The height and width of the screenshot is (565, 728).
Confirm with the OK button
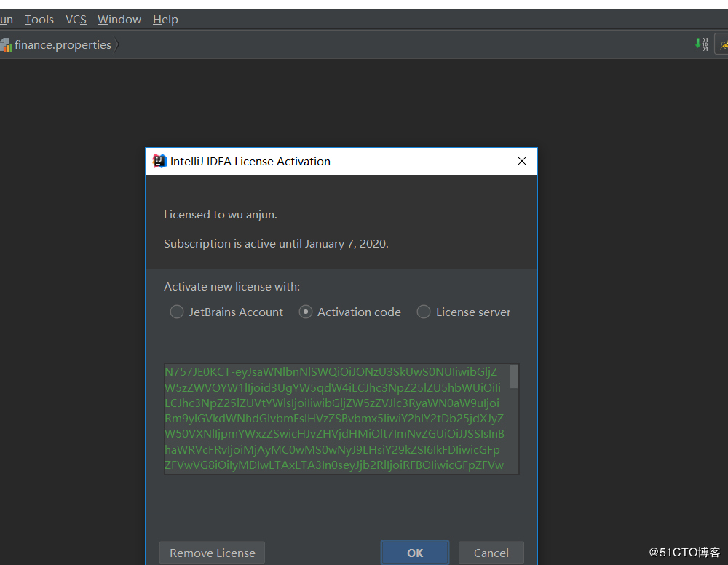pos(415,553)
